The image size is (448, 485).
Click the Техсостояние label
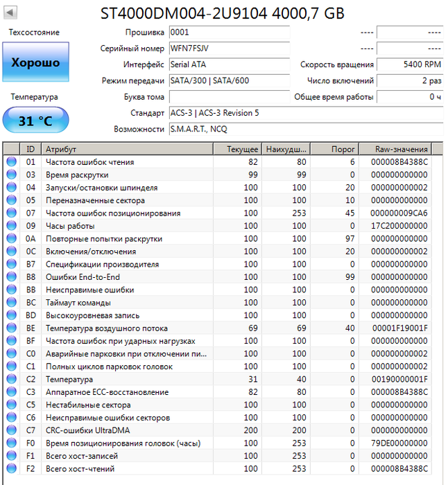[34, 32]
